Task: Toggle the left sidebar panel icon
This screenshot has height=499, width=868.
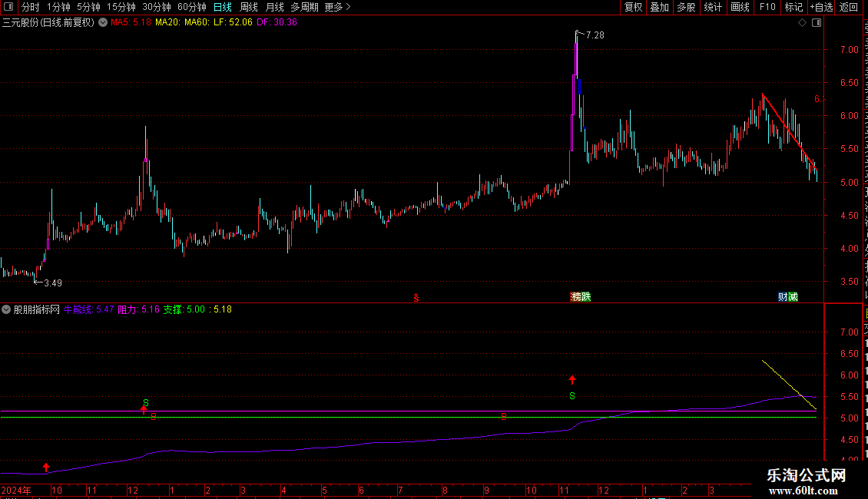Action: click(x=8, y=7)
